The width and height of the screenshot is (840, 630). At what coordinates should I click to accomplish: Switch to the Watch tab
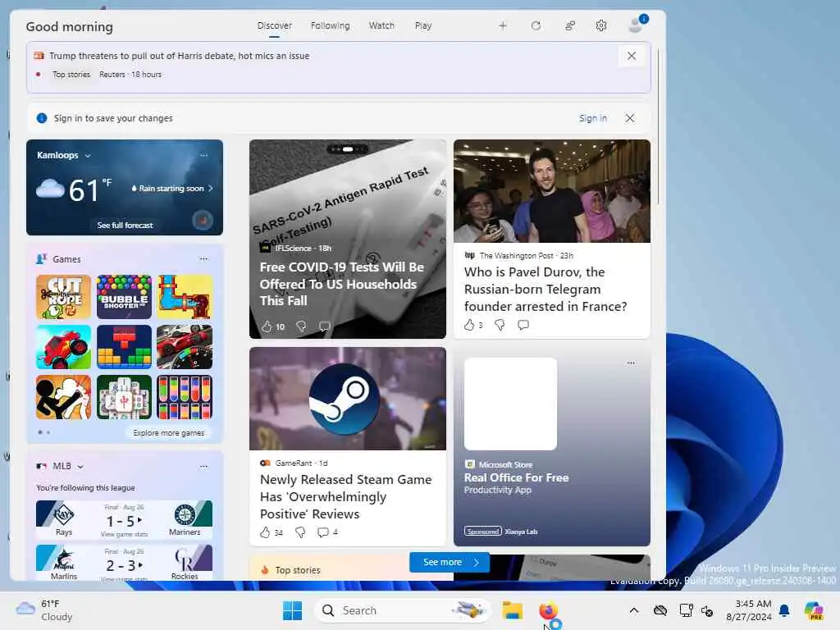(x=381, y=25)
